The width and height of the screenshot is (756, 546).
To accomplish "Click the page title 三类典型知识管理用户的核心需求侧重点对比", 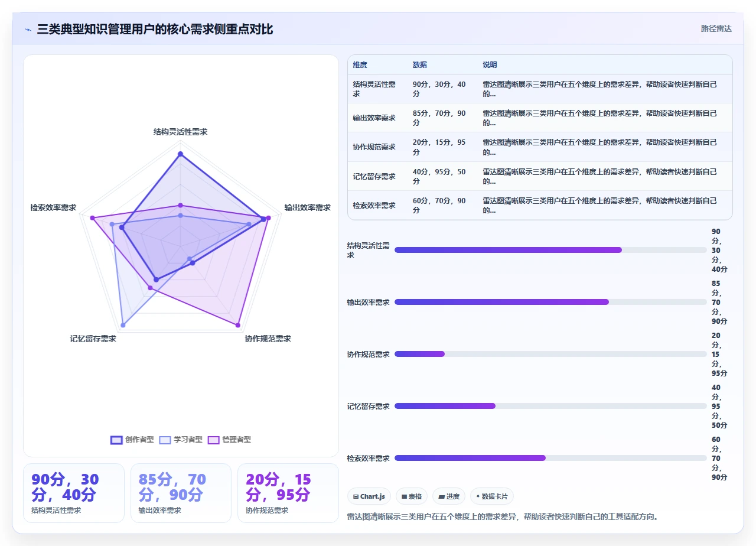I will click(155, 30).
